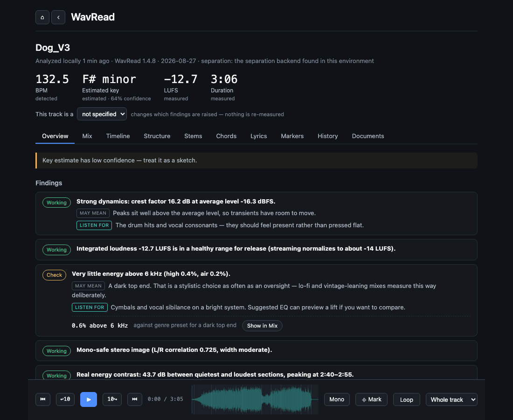Open the track type 'not specified' dropdown
This screenshot has height=420, width=513.
[x=102, y=114]
